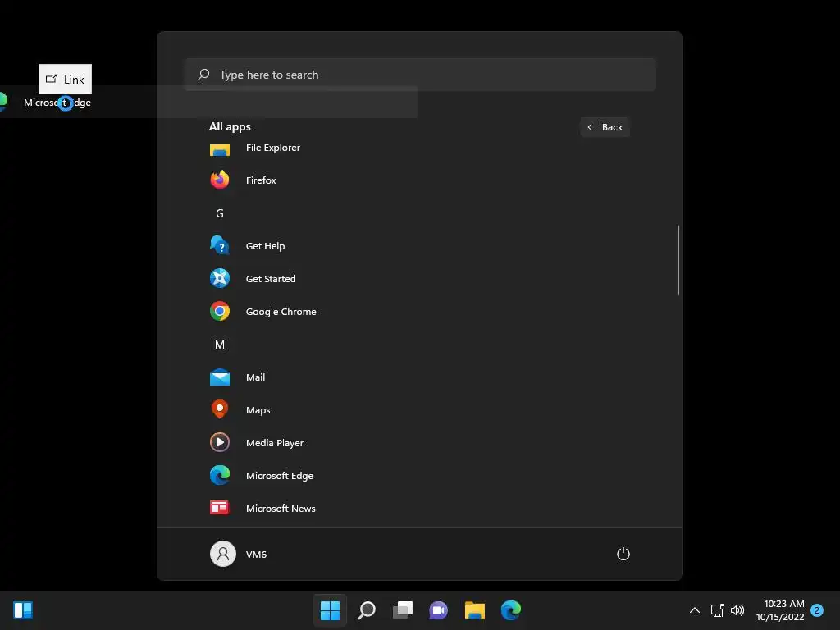Open the Chat icon on taskbar

click(x=438, y=610)
